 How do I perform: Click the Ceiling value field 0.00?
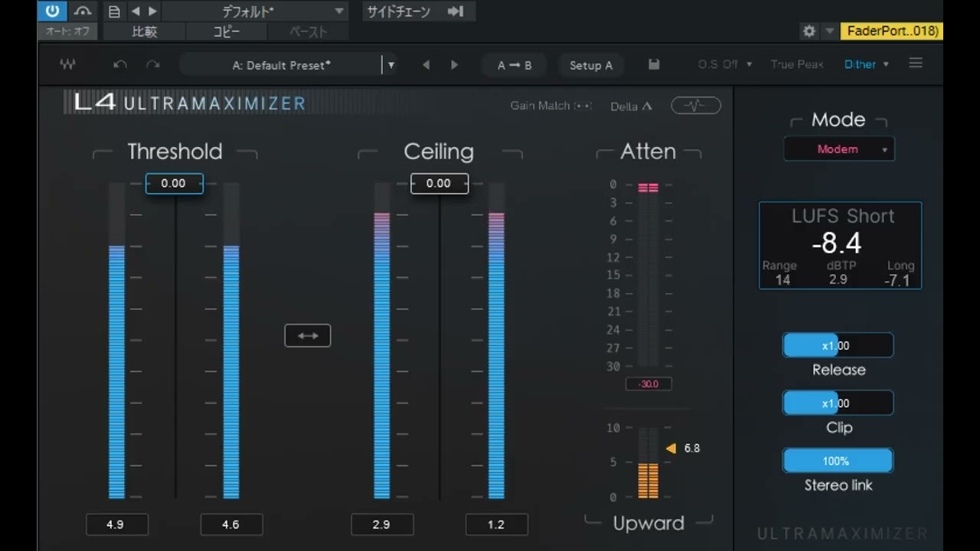(x=439, y=184)
